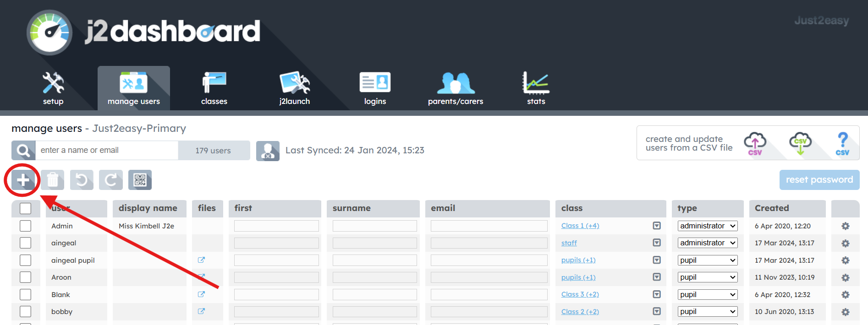868x325 pixels.
Task: Toggle the select-all header checkbox
Action: tap(26, 208)
